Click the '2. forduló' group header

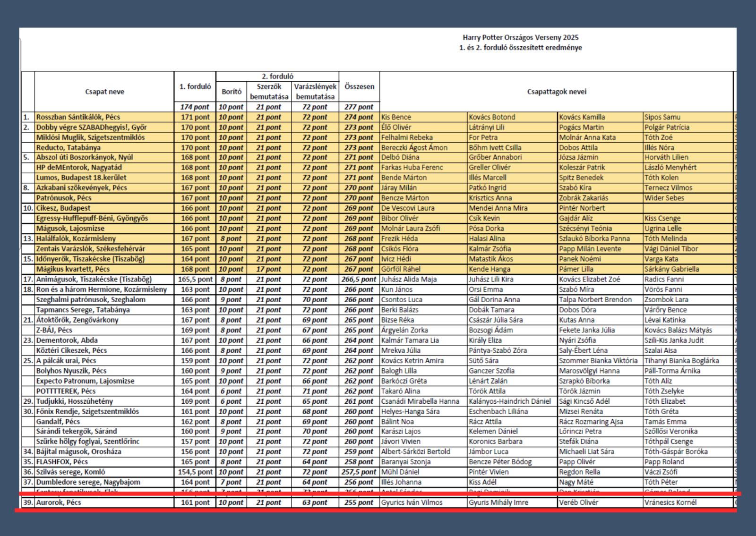(x=277, y=76)
